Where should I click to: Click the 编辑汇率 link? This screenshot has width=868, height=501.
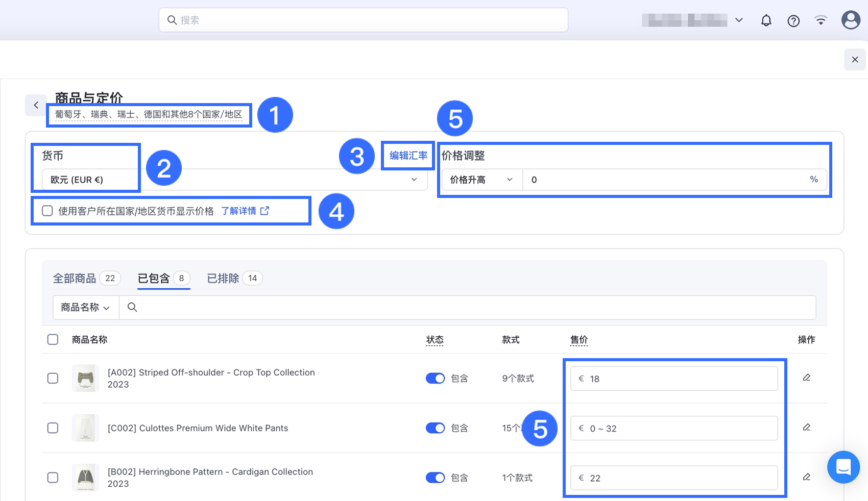click(408, 156)
